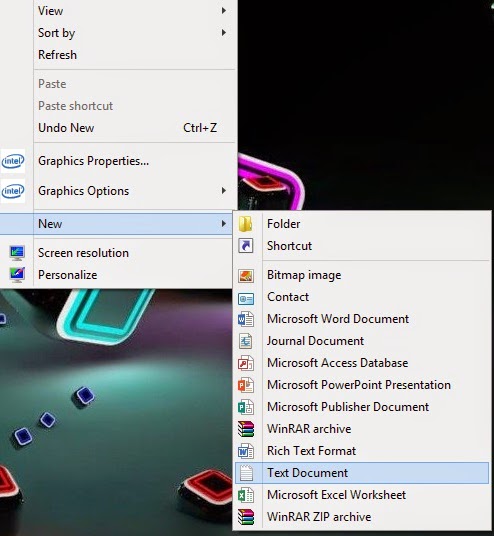Expand the Graphics Options submenu arrow

224,190
